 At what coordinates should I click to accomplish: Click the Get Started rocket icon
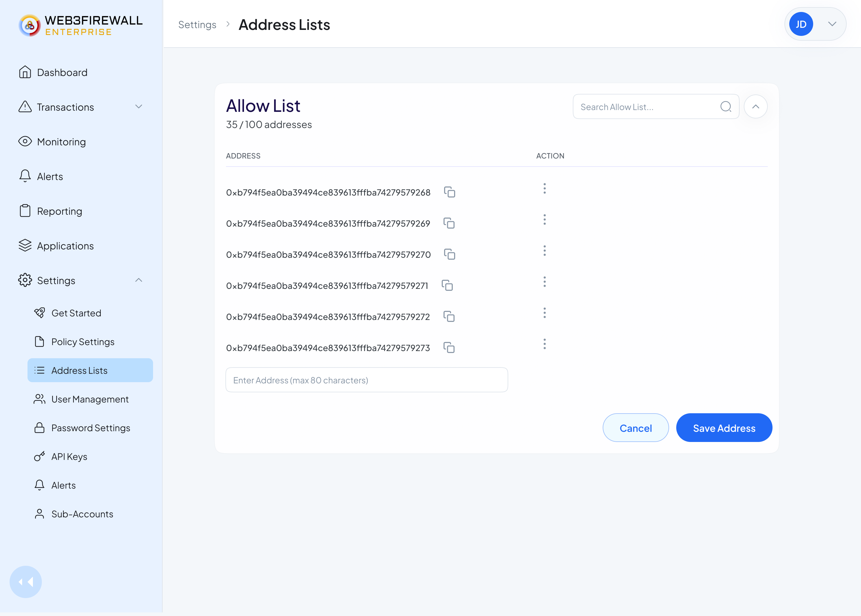[39, 313]
